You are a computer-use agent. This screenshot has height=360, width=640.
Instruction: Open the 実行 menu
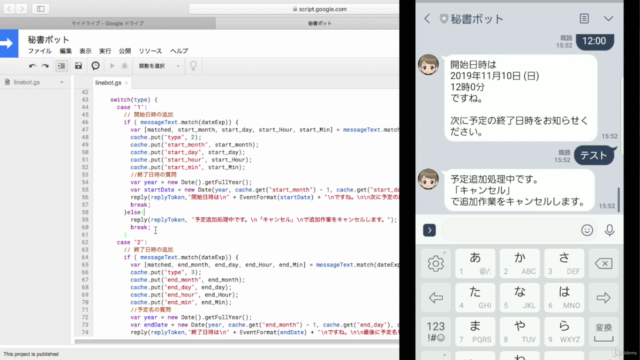coord(105,51)
